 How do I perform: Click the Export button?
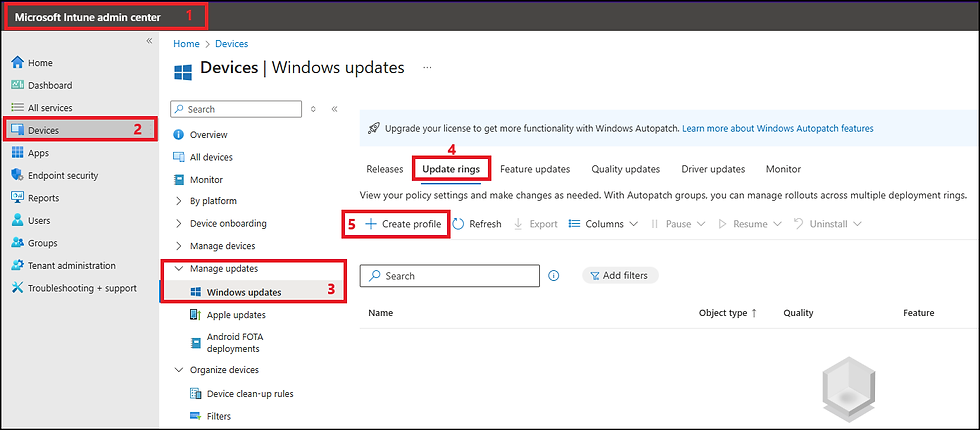[x=536, y=224]
